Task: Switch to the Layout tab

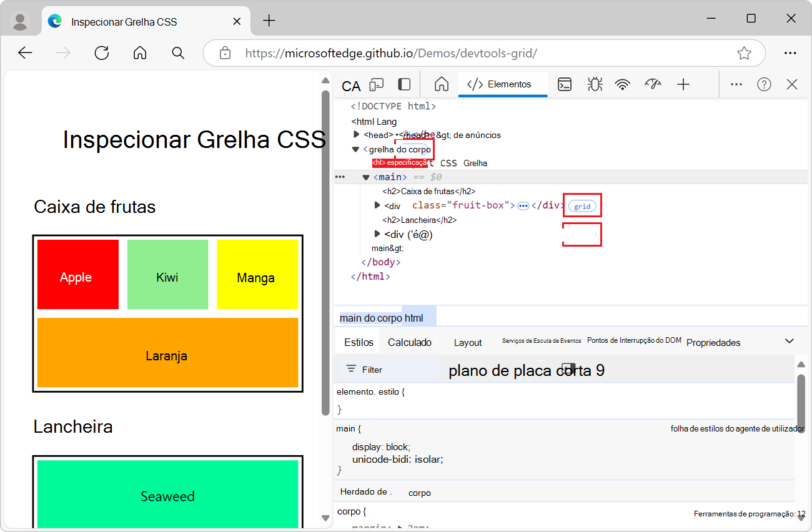Action: point(468,342)
